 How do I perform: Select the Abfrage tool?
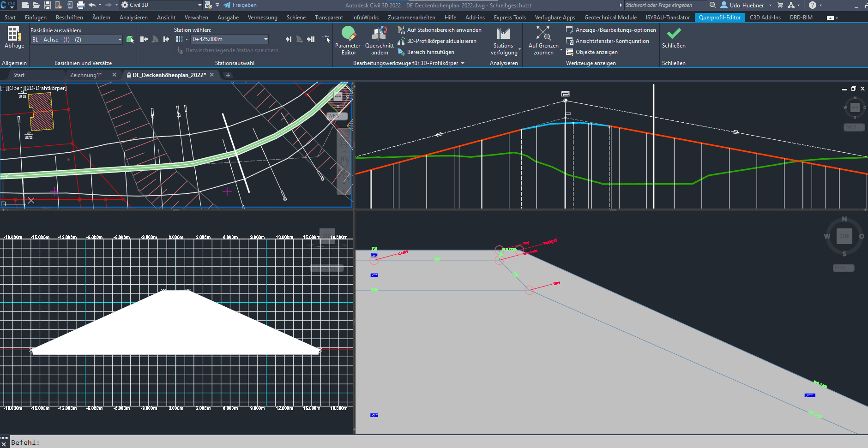[14, 39]
